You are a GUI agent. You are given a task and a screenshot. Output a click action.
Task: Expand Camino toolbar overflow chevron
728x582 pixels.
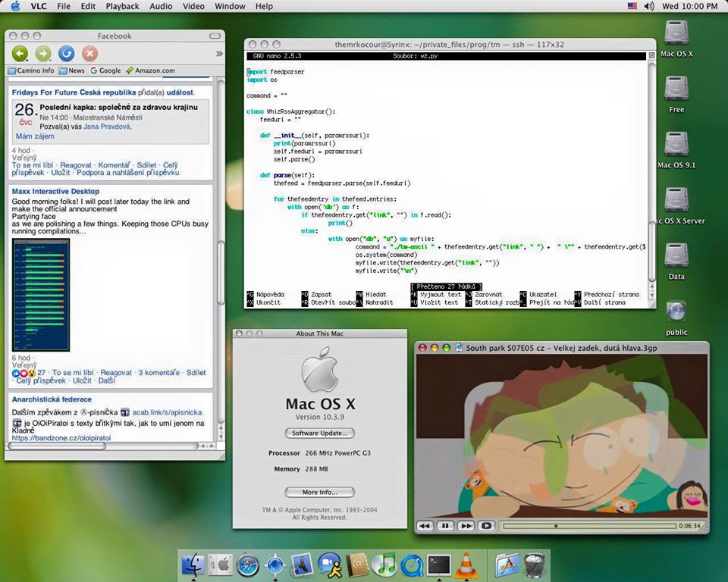point(219,54)
